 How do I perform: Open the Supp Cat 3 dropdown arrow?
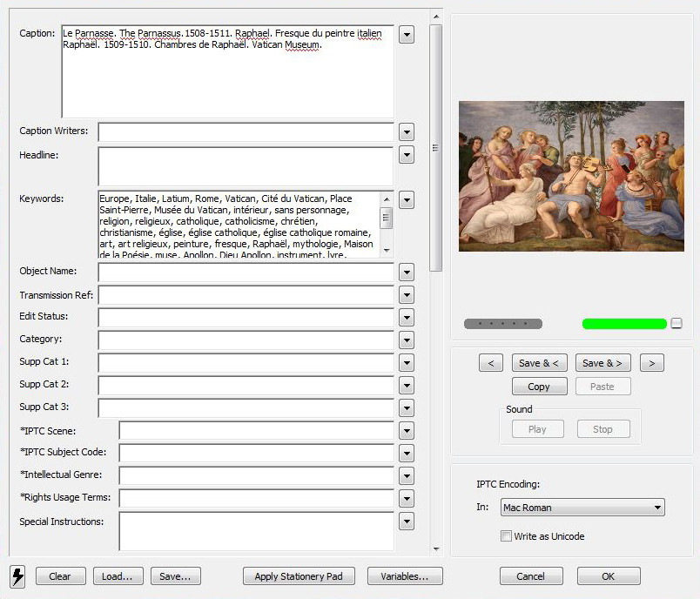click(407, 408)
